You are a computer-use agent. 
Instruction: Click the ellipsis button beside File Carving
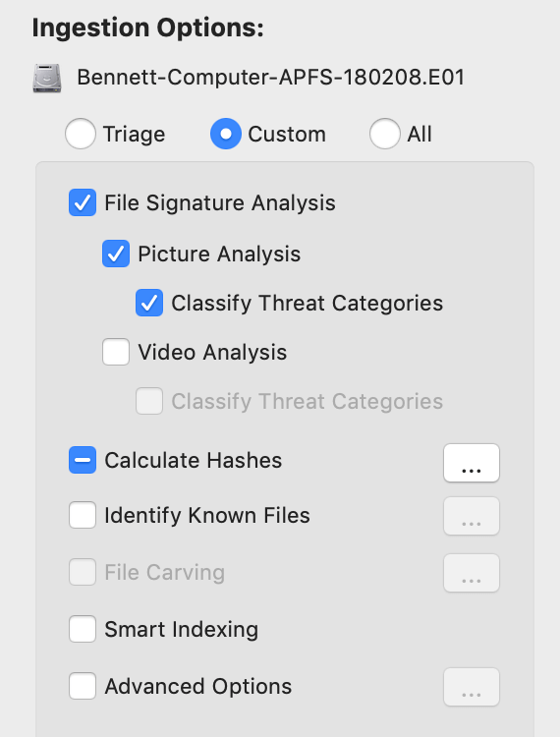point(472,573)
